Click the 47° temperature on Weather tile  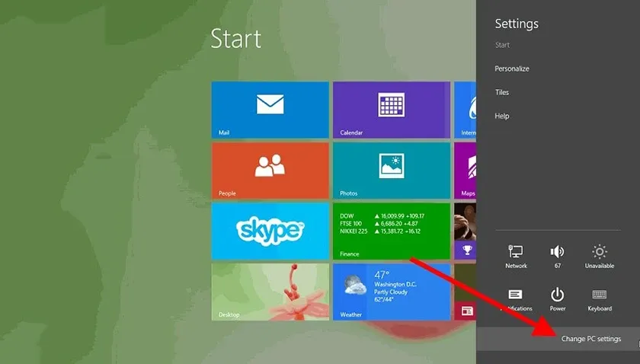point(382,275)
